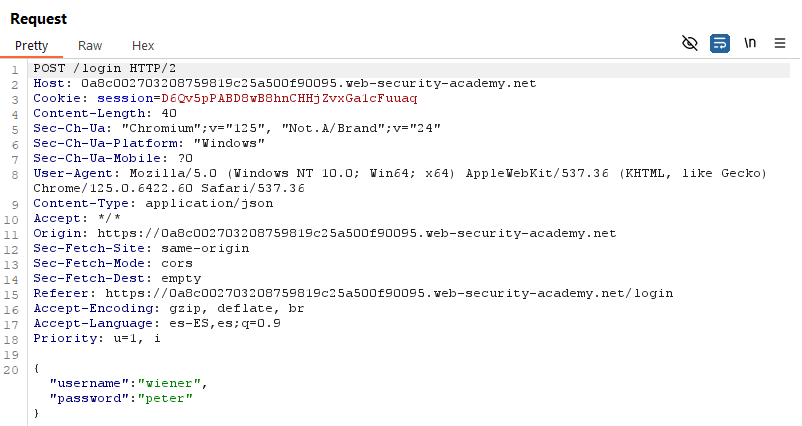Open the hamburger options menu
This screenshot has height=426, width=802.
click(780, 43)
